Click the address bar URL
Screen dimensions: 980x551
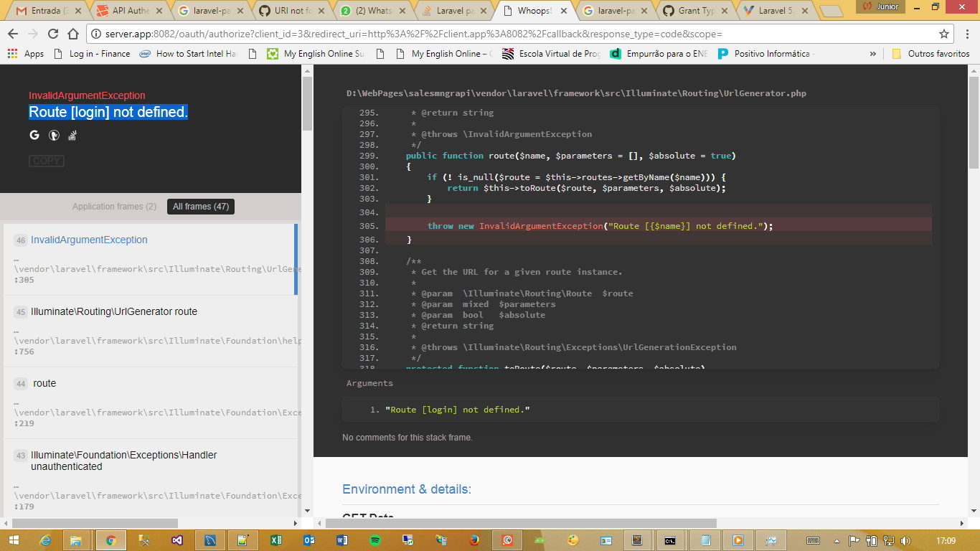(x=413, y=34)
